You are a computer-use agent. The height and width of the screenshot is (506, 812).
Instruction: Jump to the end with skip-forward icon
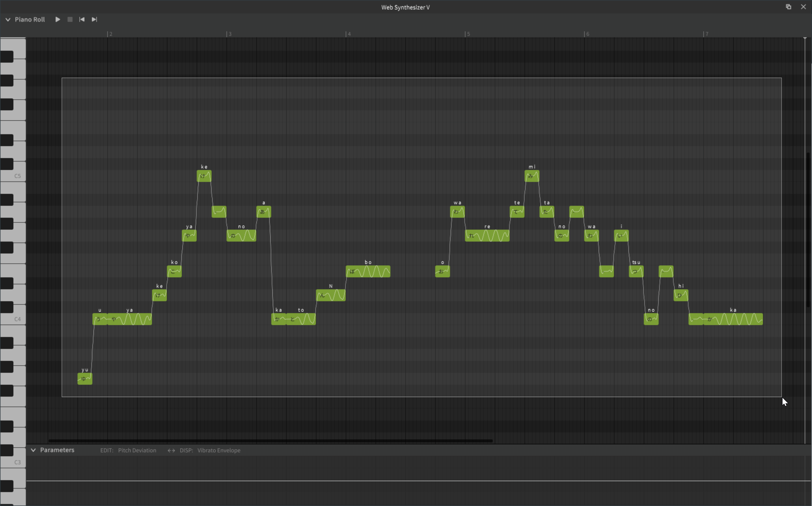[x=94, y=20]
